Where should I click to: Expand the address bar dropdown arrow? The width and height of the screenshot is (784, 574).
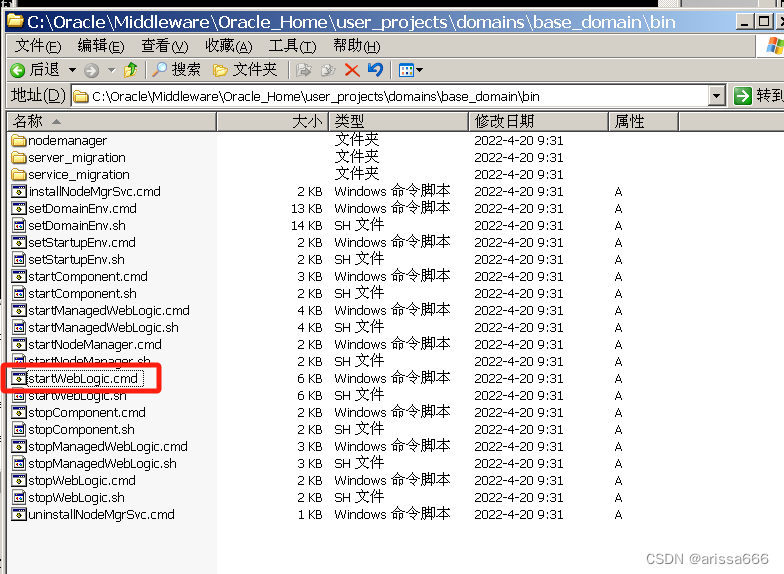tap(717, 96)
